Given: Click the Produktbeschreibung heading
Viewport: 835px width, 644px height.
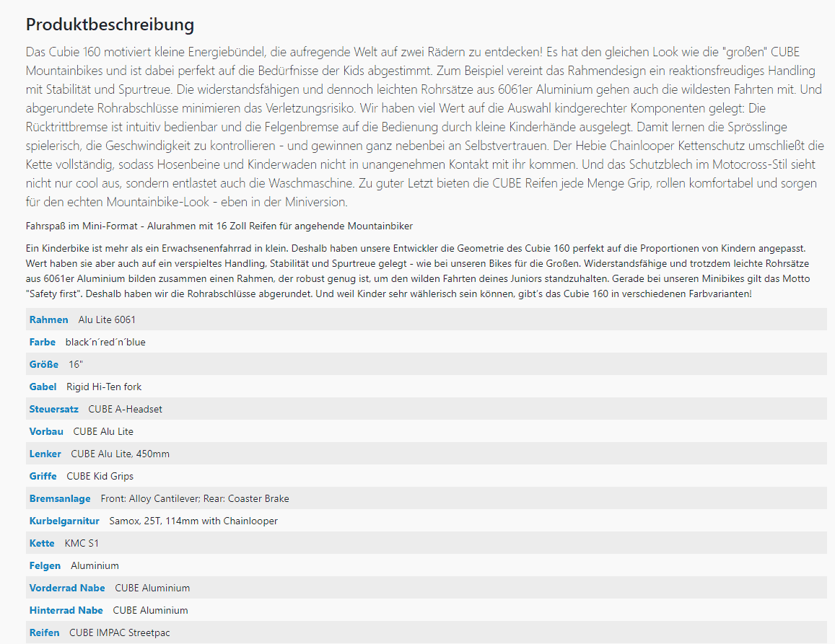Looking at the screenshot, I should pyautogui.click(x=110, y=24).
